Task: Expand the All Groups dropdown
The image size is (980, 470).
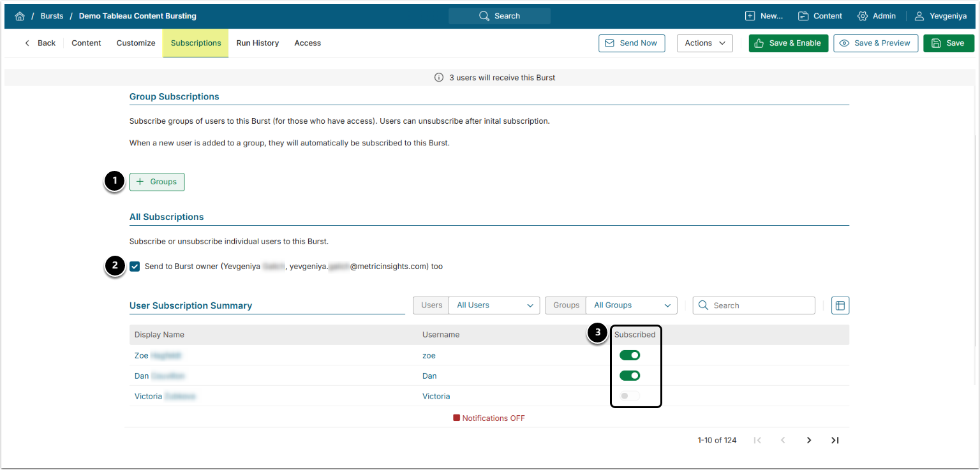Action: pyautogui.click(x=631, y=305)
